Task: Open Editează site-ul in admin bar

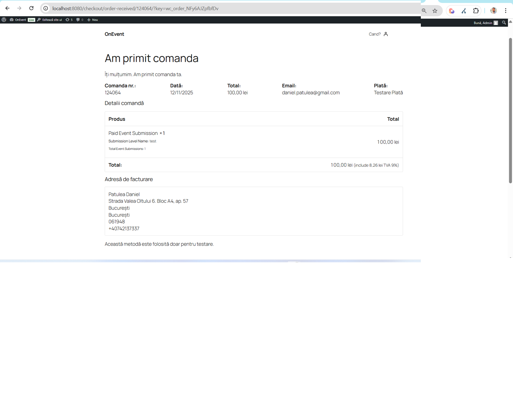Action: 49,20
